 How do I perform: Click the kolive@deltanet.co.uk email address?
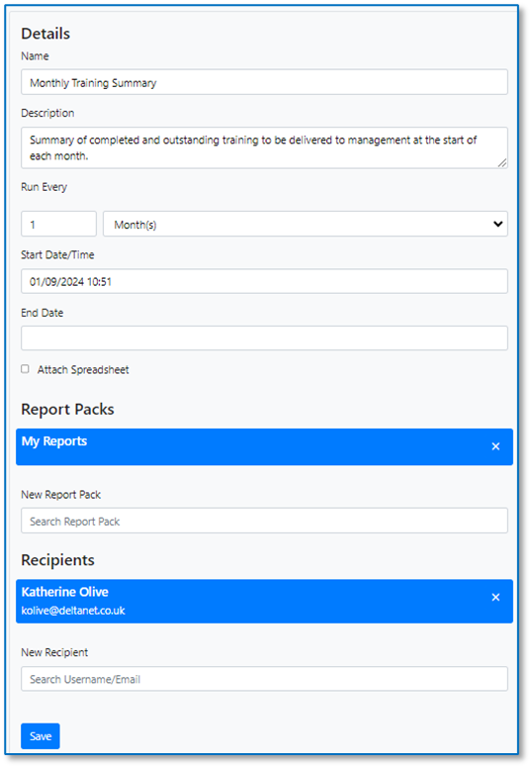[73, 611]
